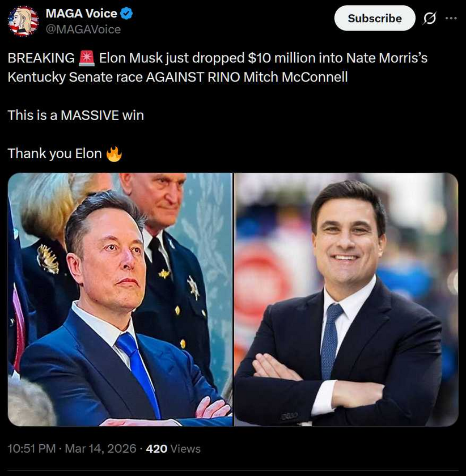Open the right photo of smiling man

[x=346, y=299]
